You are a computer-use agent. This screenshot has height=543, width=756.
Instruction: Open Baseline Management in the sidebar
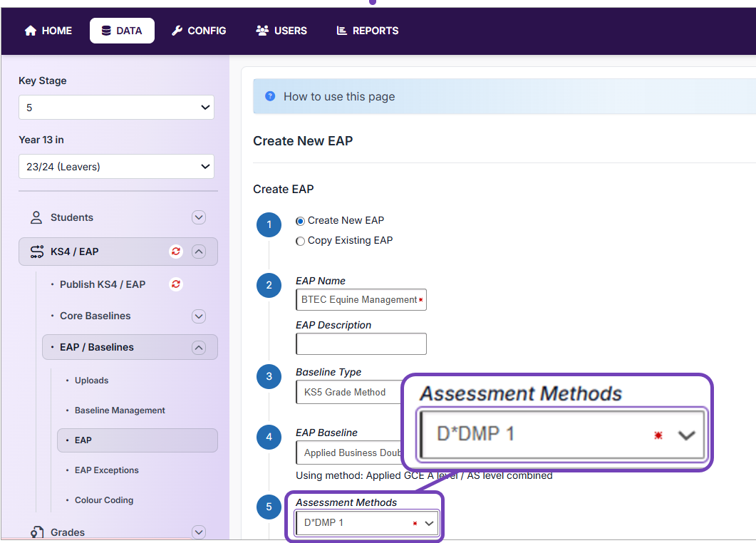120,410
